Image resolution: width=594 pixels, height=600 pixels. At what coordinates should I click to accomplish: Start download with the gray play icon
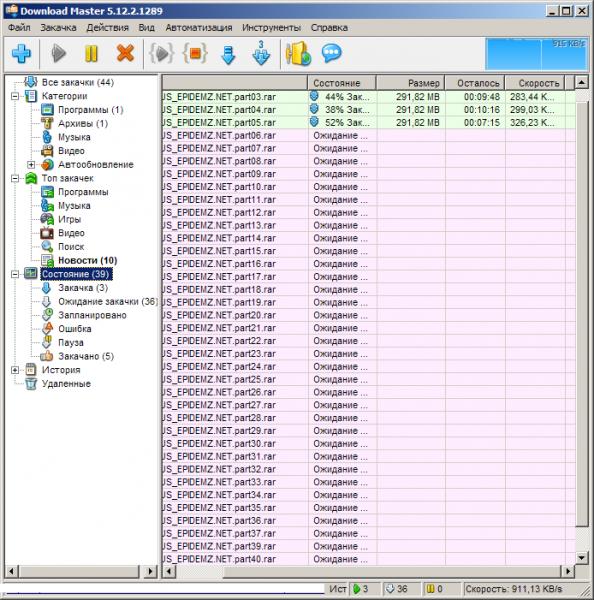pyautogui.click(x=59, y=53)
